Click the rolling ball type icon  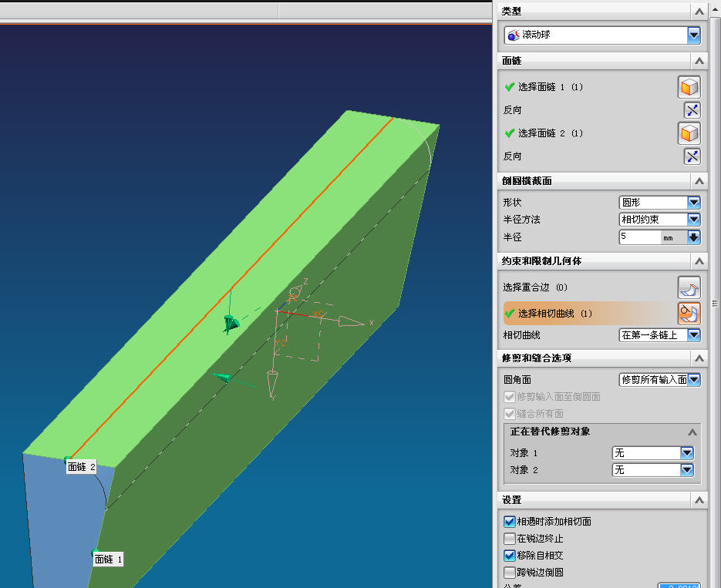(514, 35)
